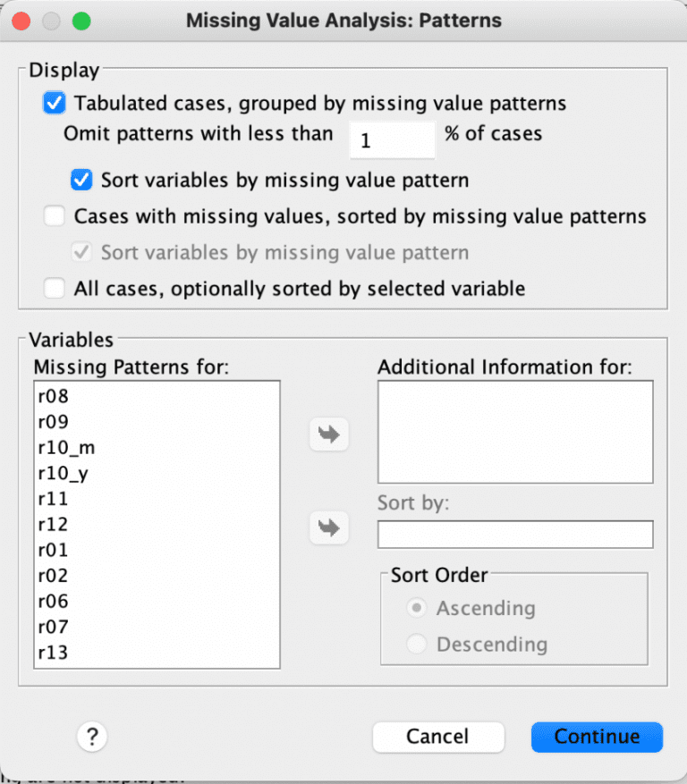Click the Additional Information list box

(x=515, y=432)
